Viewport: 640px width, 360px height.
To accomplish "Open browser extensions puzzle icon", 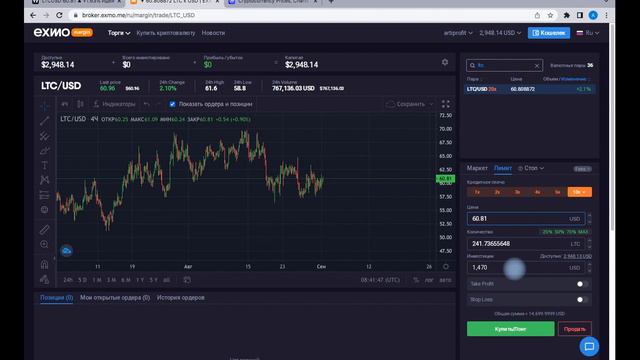I will [567, 15].
